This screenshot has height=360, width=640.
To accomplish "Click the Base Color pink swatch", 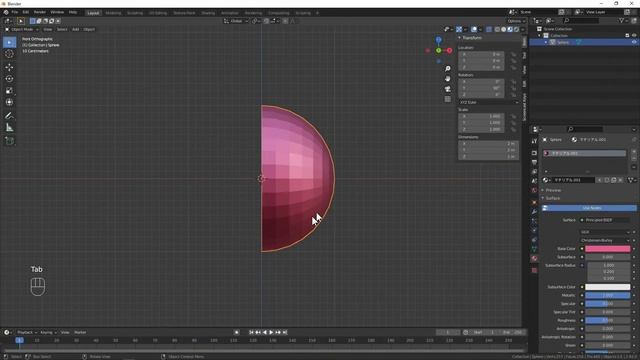I will 608,249.
